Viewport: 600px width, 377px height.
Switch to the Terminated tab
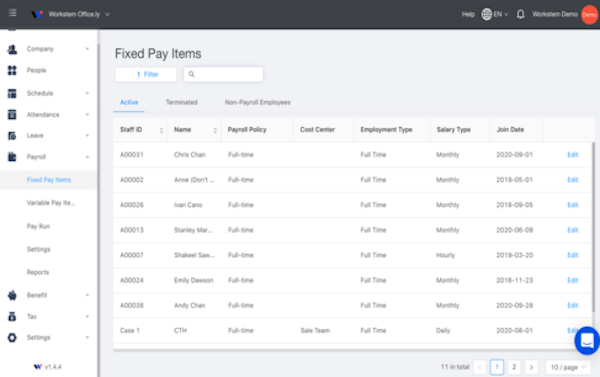(181, 102)
